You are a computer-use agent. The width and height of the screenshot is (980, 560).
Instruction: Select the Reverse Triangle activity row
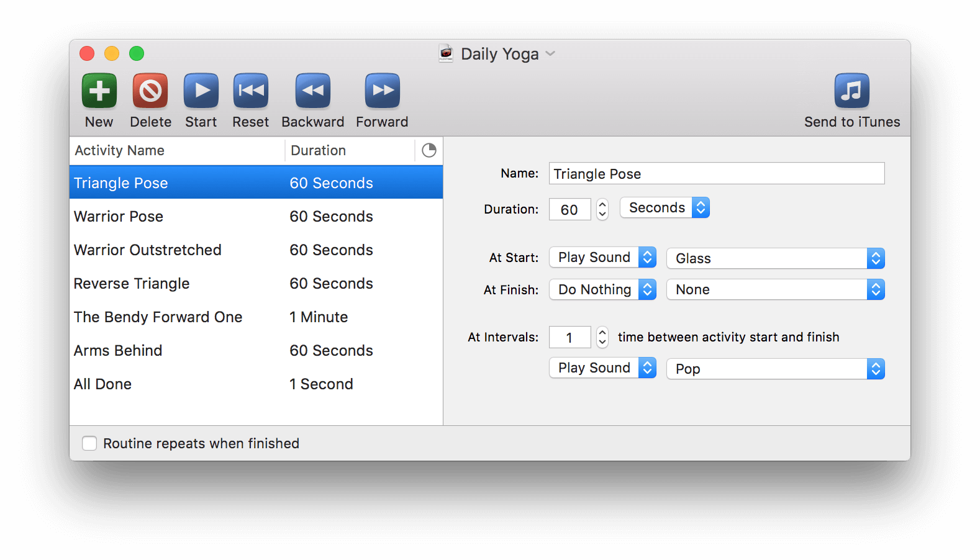[256, 283]
